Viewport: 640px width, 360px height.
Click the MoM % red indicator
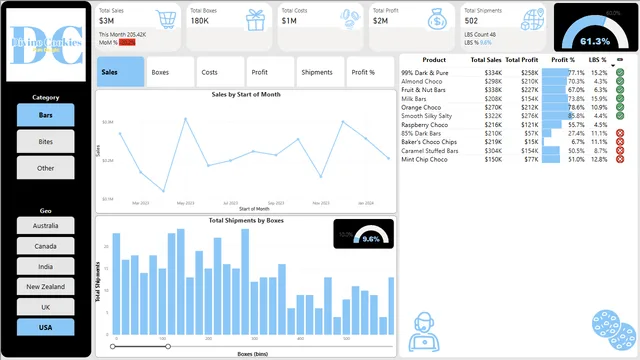[127, 42]
